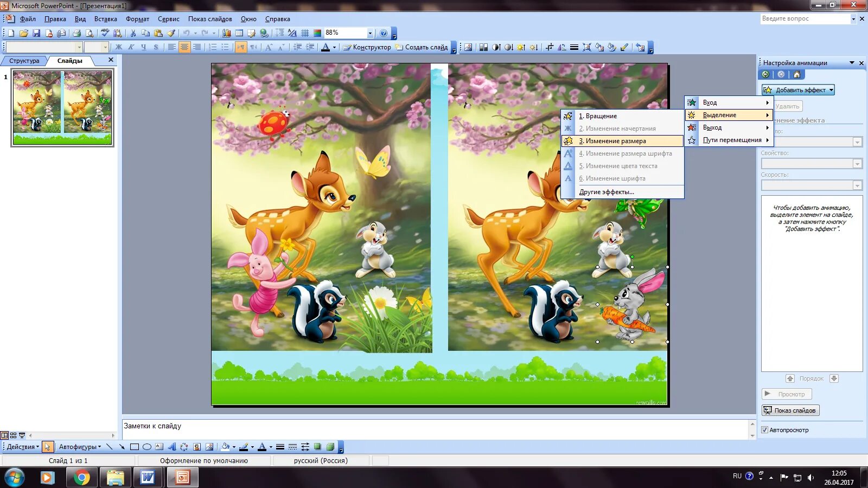Toggle left text alignment
The height and width of the screenshot is (488, 868).
171,47
